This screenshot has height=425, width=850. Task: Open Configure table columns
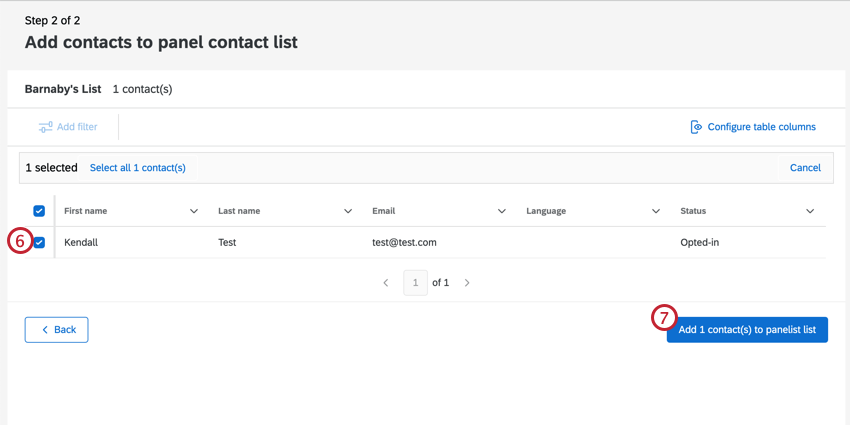(x=761, y=127)
